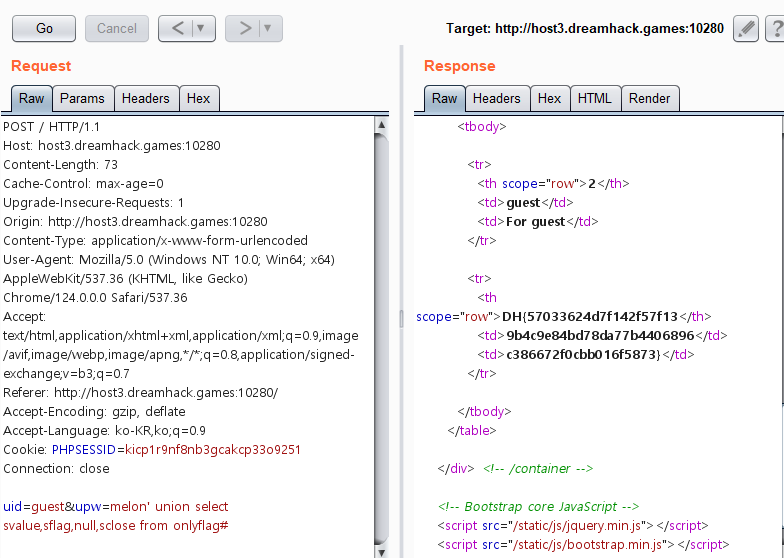Click the 'Content-Length: 73' header
This screenshot has height=558, width=784.
(x=60, y=164)
